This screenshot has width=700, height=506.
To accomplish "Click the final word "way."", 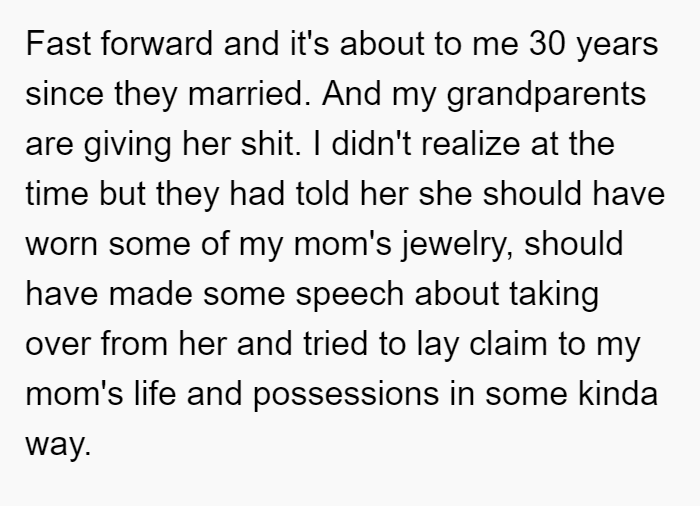I will [58, 446].
